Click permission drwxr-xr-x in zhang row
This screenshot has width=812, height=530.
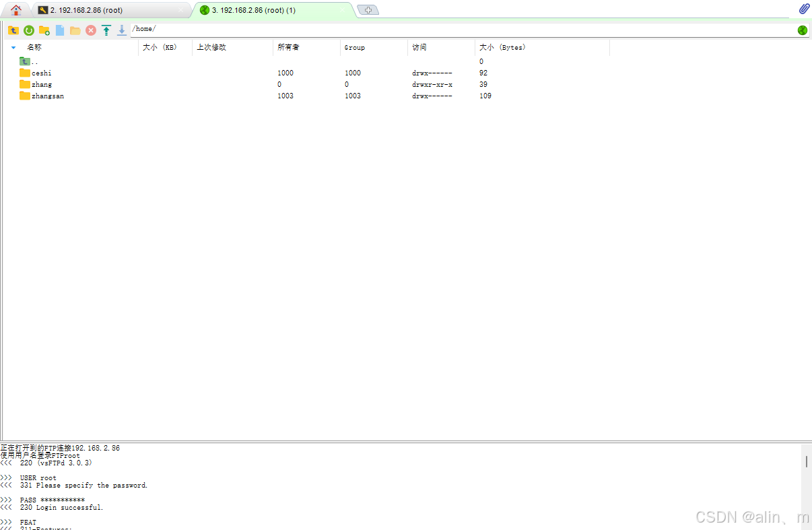tap(432, 84)
